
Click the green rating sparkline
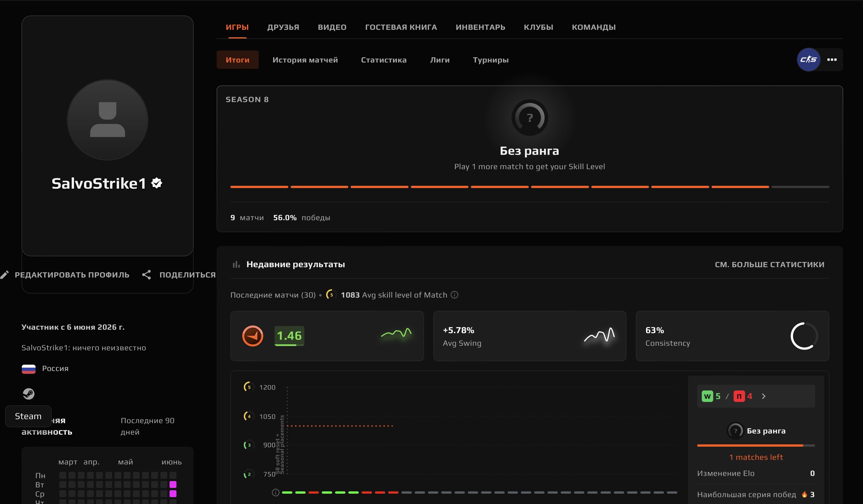pos(396,333)
